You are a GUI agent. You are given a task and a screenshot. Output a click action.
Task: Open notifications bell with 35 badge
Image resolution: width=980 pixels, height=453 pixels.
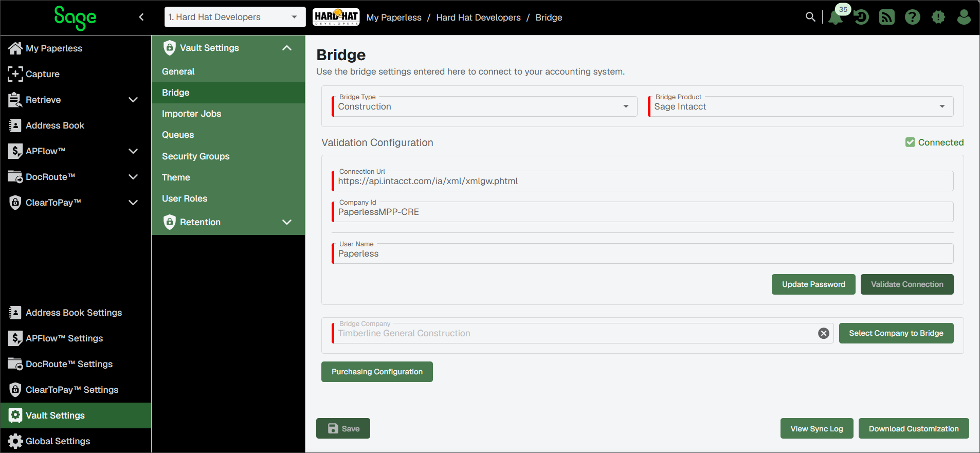(836, 16)
